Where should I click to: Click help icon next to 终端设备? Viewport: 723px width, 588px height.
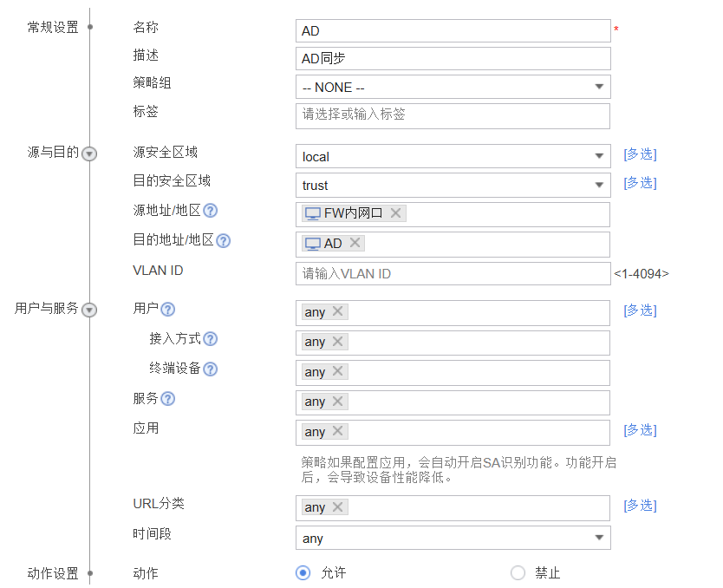pyautogui.click(x=210, y=369)
